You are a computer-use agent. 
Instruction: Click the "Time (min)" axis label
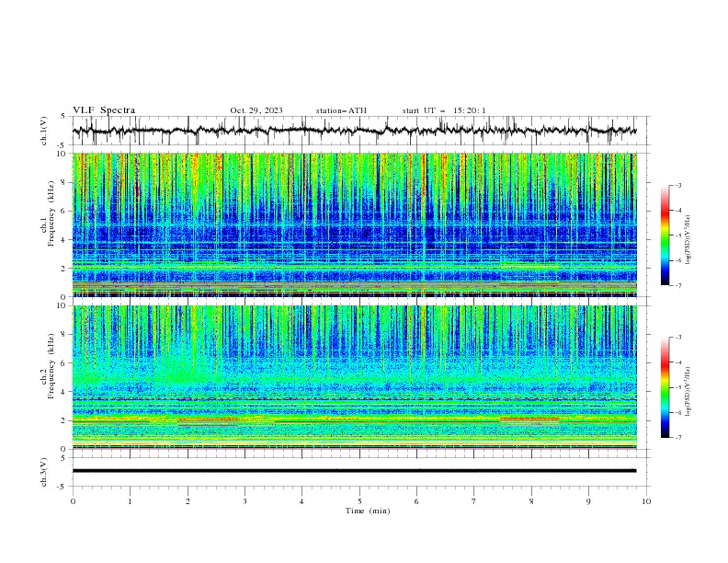[x=368, y=511]
